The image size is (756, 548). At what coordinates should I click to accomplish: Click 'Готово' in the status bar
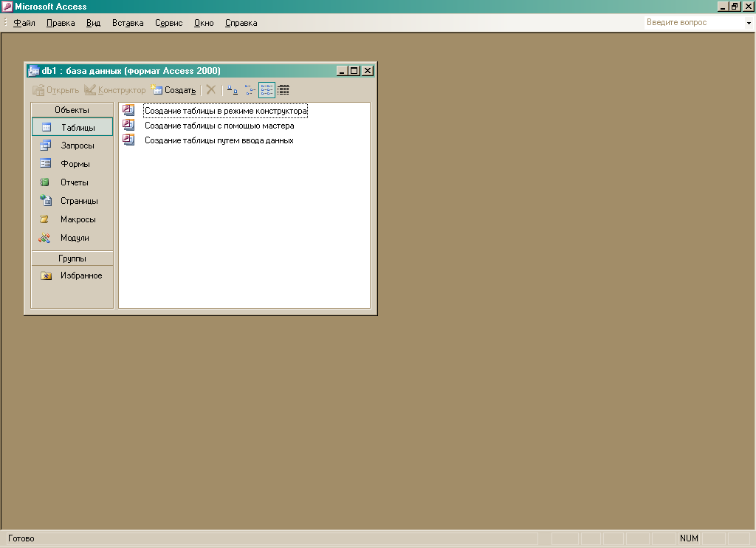click(x=21, y=538)
